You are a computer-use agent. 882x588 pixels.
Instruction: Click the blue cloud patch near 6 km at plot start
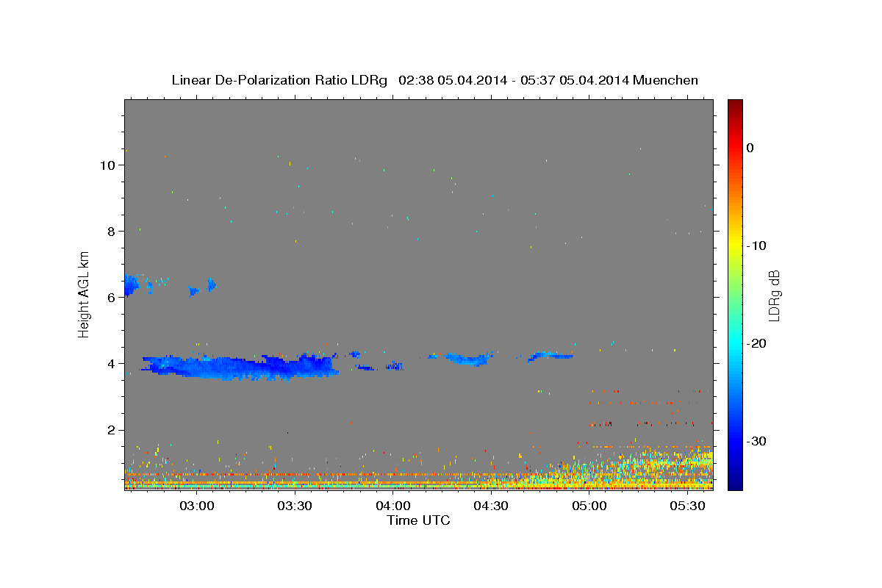(x=131, y=285)
